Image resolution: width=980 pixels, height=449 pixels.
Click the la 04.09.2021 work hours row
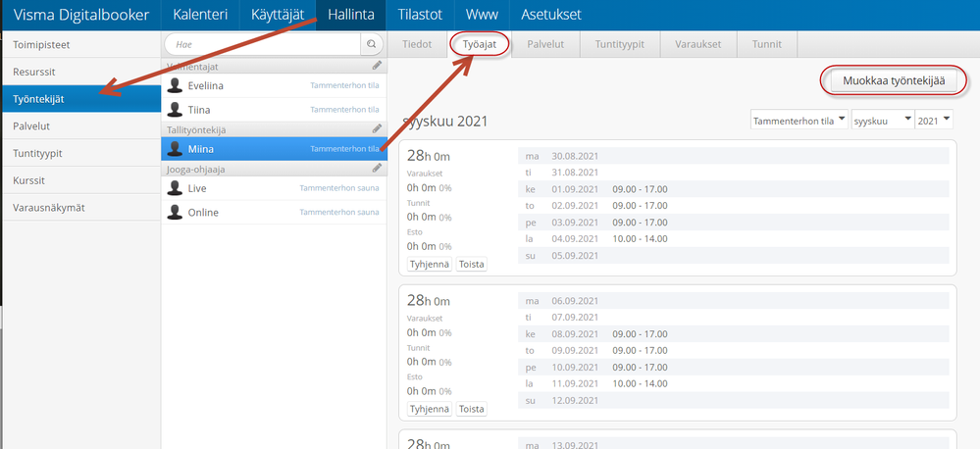pyautogui.click(x=734, y=238)
